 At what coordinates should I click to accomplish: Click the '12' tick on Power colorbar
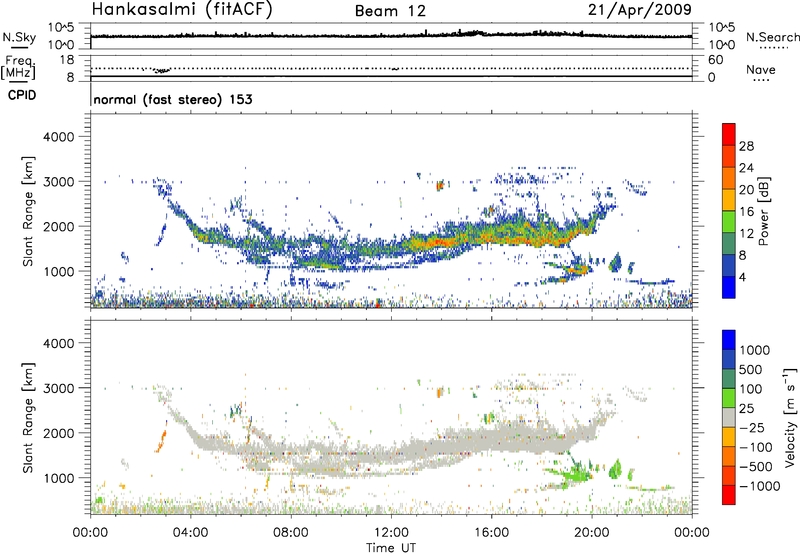coord(746,234)
